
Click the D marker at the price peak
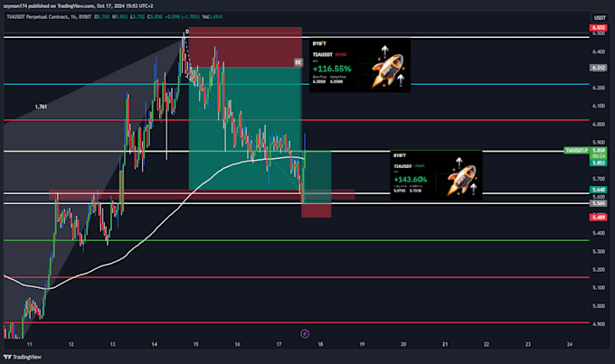[x=187, y=31]
